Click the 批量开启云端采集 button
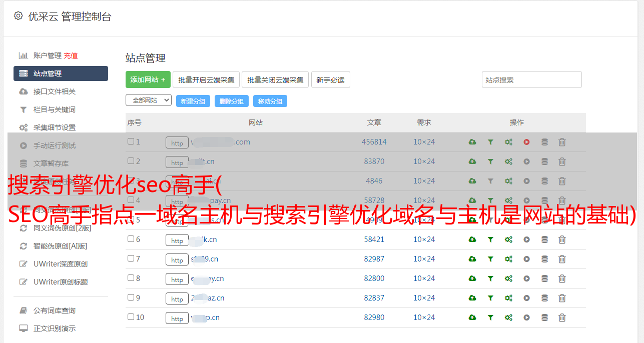Viewport: 644px width, 343px height. (206, 79)
